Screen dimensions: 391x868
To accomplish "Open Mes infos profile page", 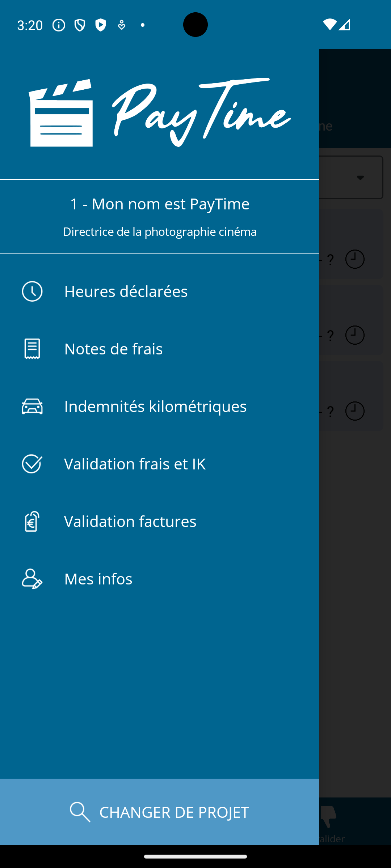I will (x=98, y=579).
